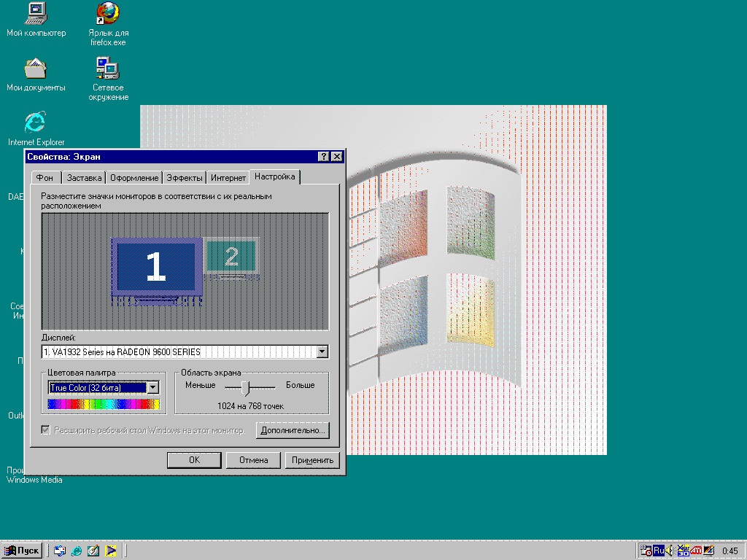
Task: Click the taskbar clock showing 0:45
Action: [729, 551]
